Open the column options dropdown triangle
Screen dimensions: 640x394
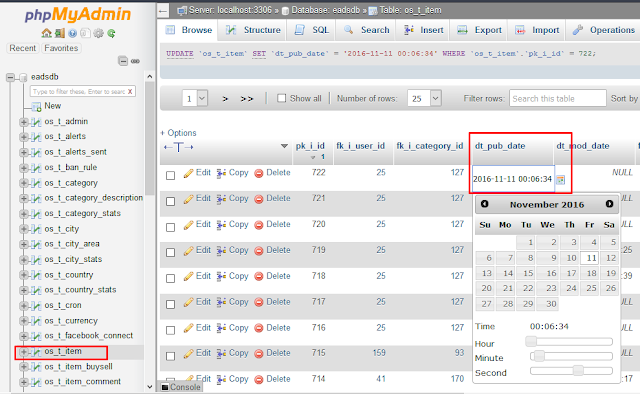pyautogui.click(x=284, y=146)
